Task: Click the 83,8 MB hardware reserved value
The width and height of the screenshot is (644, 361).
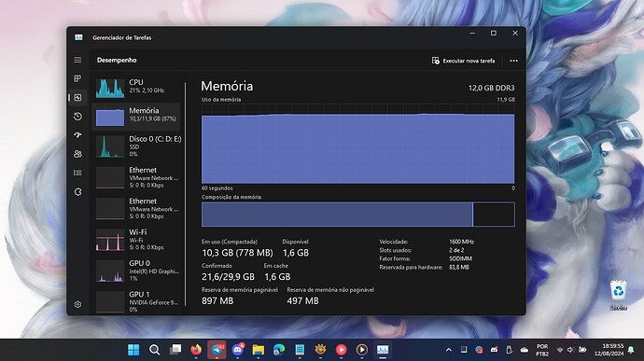Action: click(x=459, y=268)
